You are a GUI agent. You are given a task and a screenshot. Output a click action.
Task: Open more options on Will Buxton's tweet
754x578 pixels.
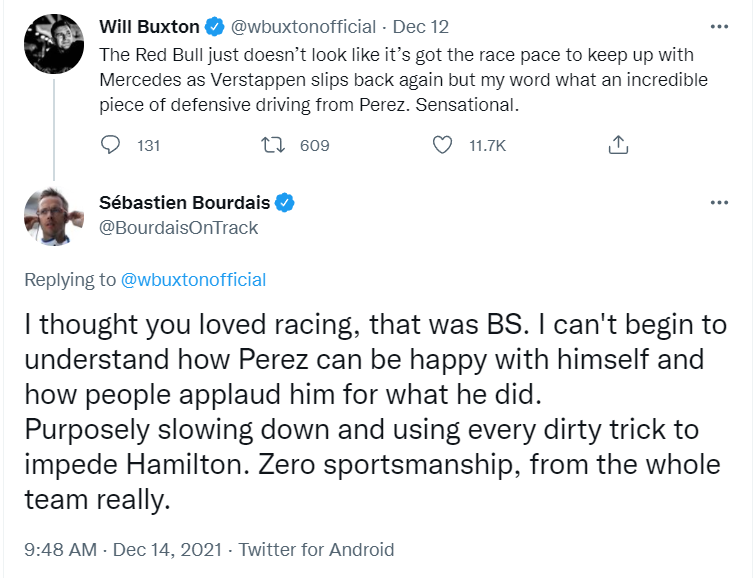(x=718, y=25)
